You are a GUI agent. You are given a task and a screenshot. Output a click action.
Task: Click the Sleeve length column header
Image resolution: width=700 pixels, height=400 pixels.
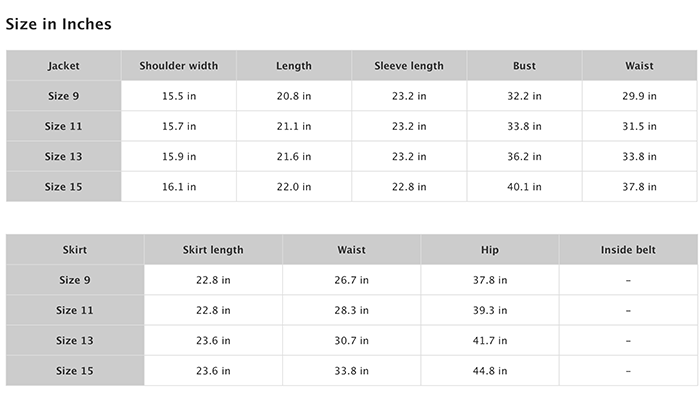coord(409,66)
